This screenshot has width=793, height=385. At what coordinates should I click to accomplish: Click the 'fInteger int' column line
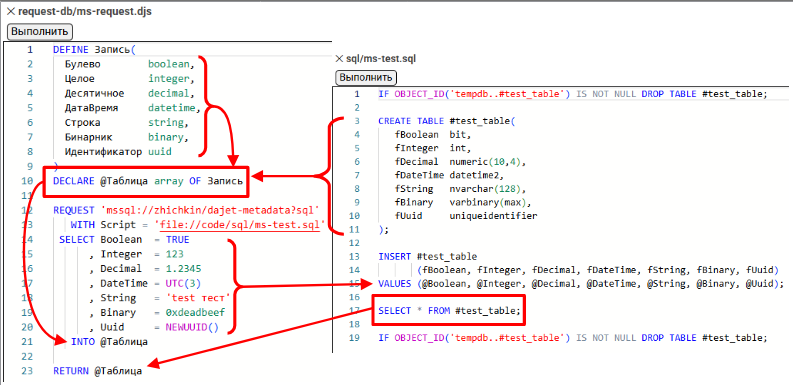click(433, 148)
